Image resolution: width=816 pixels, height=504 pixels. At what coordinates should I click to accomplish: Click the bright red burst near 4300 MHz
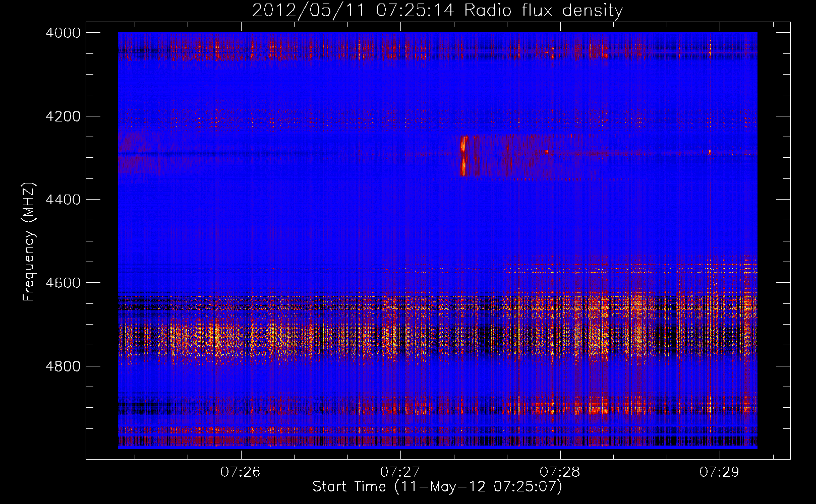pyautogui.click(x=463, y=156)
